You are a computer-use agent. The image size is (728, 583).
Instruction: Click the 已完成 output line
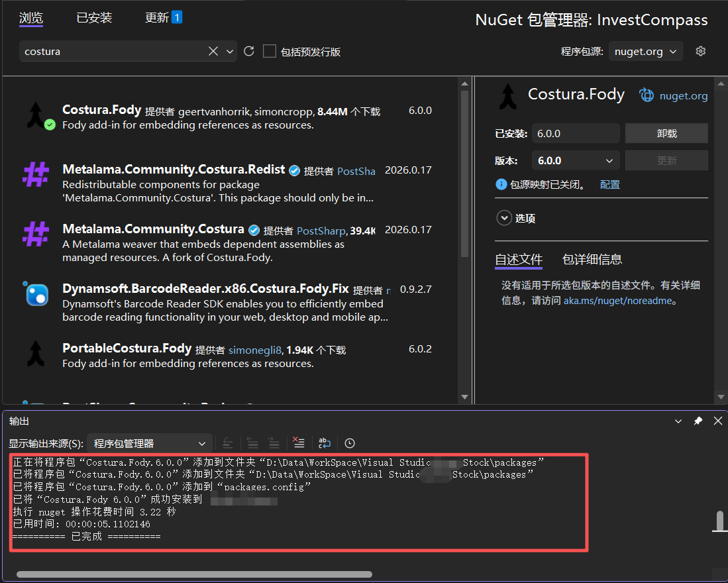pos(86,537)
